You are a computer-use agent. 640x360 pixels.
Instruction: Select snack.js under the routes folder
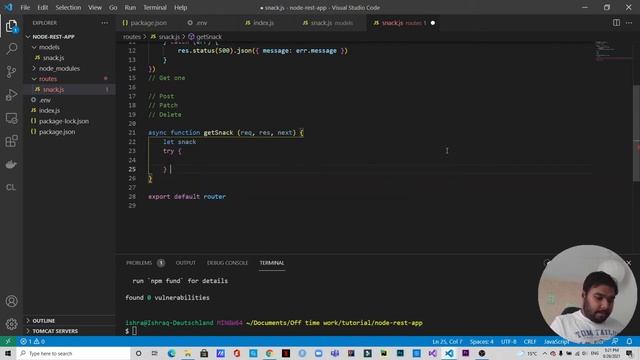tap(53, 89)
